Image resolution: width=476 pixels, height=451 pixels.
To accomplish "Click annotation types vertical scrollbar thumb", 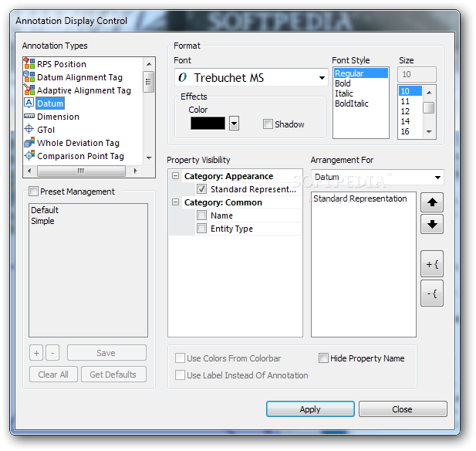I will (148, 82).
